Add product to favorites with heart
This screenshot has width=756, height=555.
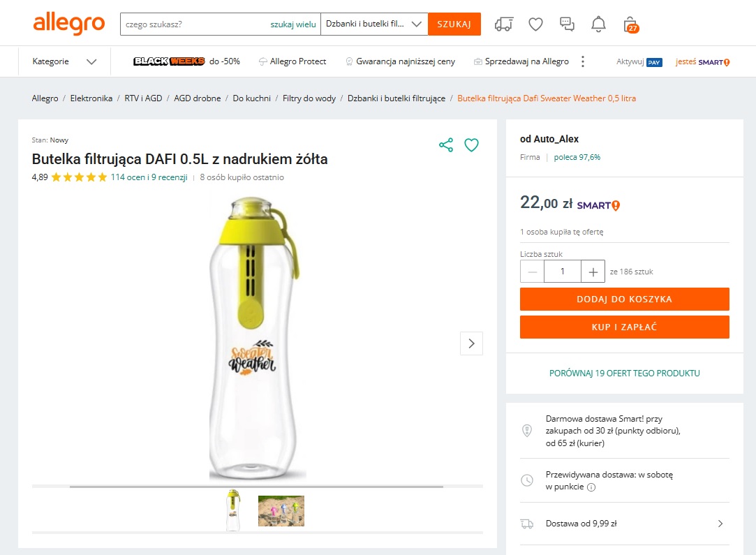472,145
